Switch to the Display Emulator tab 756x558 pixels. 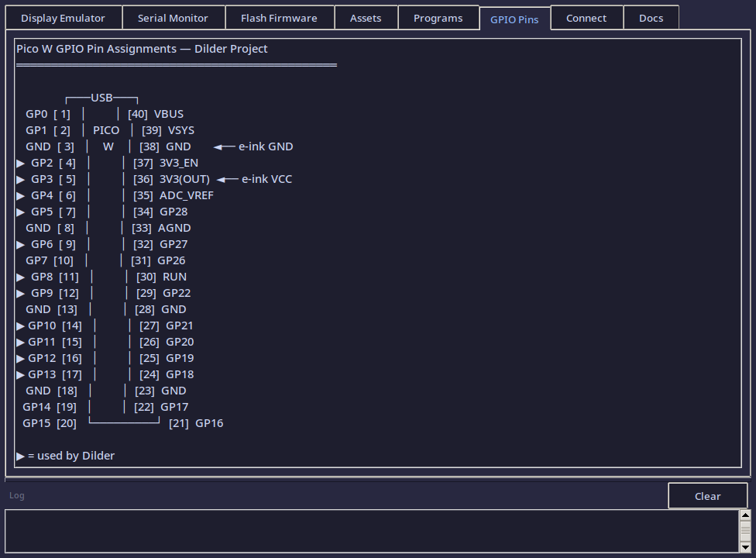pyautogui.click(x=63, y=18)
